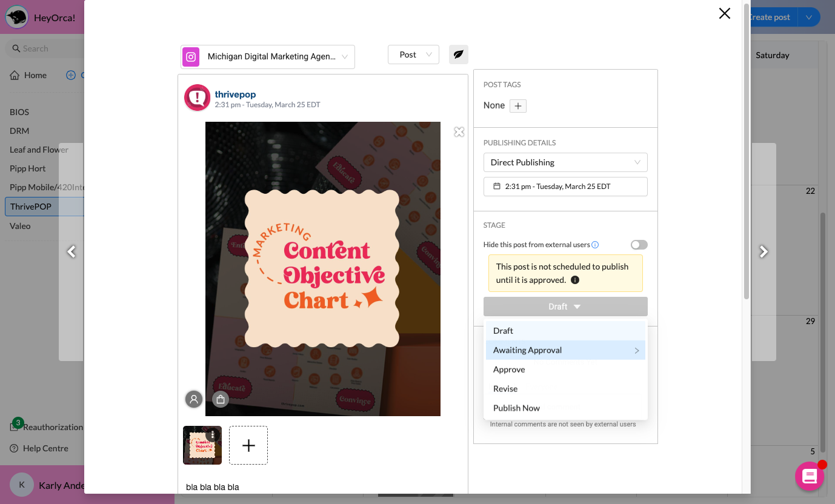Remove the image using the X icon
Image resolution: width=835 pixels, height=504 pixels.
click(459, 132)
